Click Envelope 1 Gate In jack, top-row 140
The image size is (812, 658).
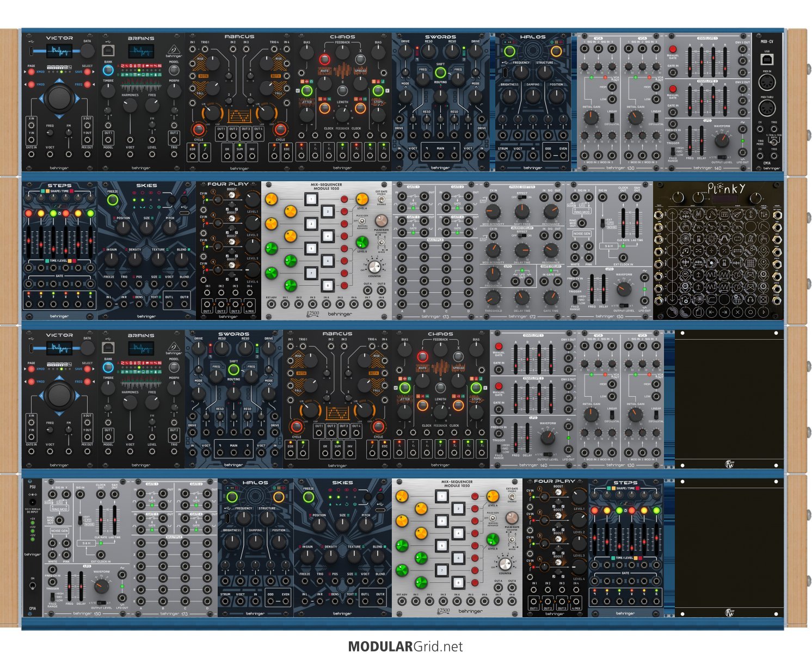(x=673, y=72)
